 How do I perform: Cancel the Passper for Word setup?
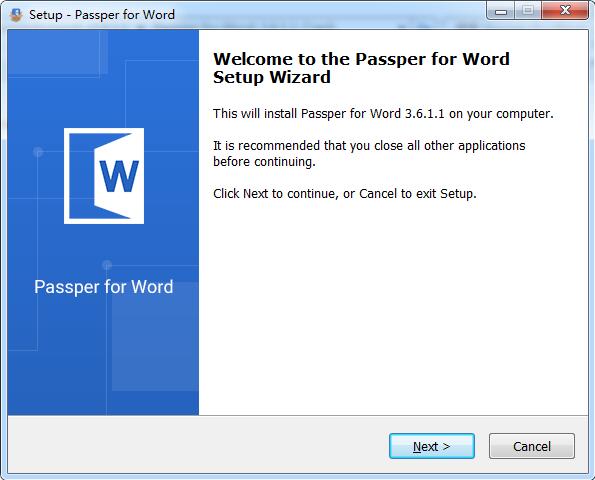tap(532, 446)
